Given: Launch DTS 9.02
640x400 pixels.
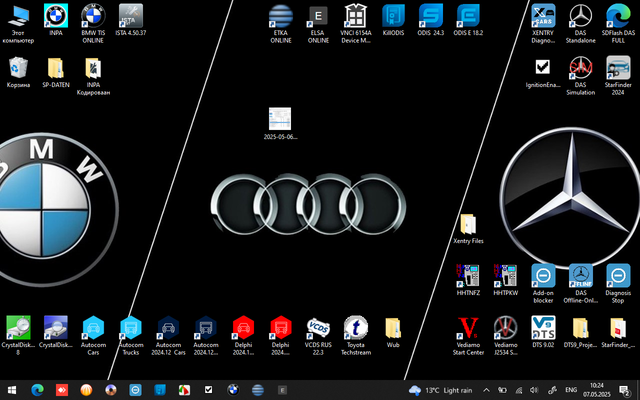Looking at the screenshot, I should coord(543,332).
